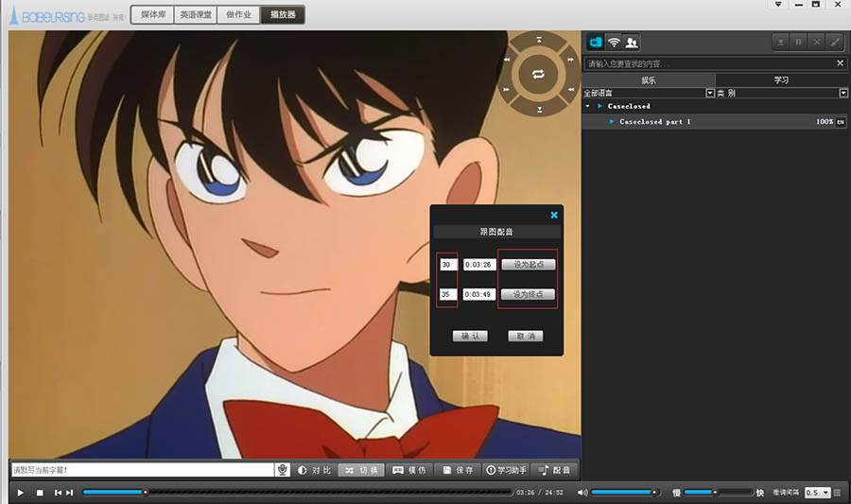Skip to the previous sentence
The image size is (851, 504).
point(58,493)
